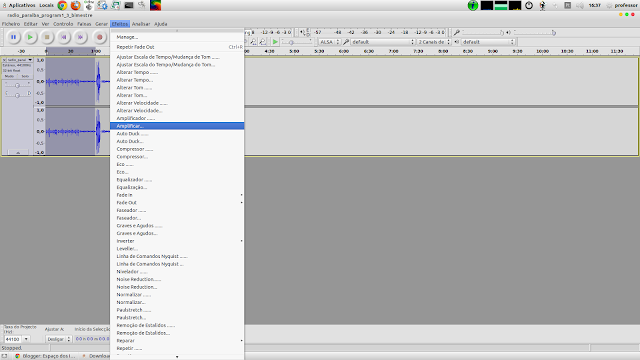Switch to Download window in taskbar
Image resolution: width=640 pixels, height=360 pixels.
[x=95, y=356]
